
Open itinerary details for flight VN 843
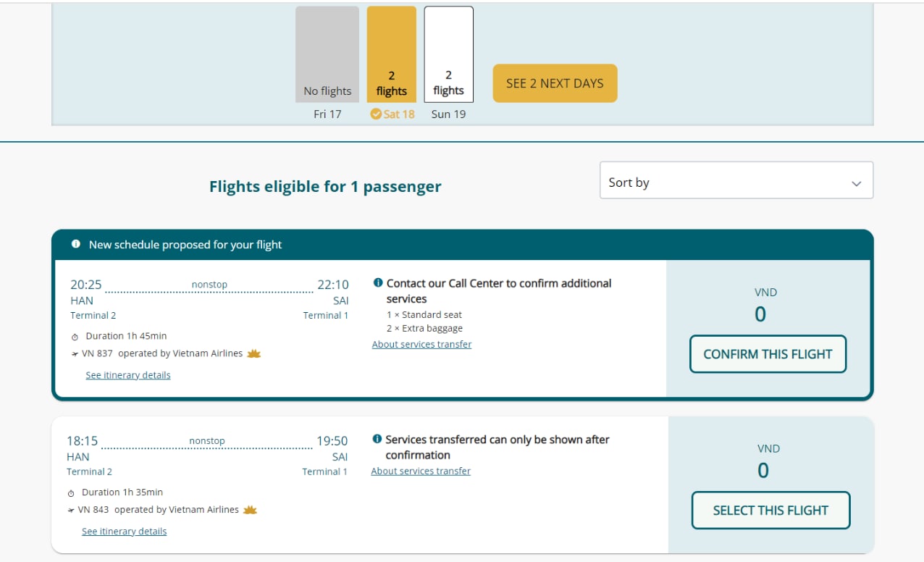point(124,532)
